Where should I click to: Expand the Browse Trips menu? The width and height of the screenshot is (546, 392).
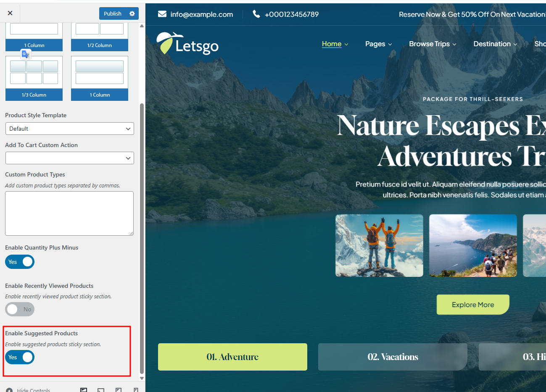point(432,44)
